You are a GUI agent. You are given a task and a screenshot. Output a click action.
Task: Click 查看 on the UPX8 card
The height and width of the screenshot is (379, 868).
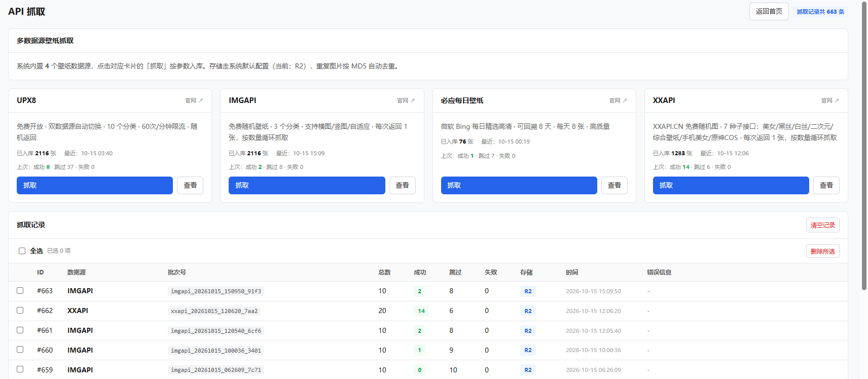[x=190, y=185]
